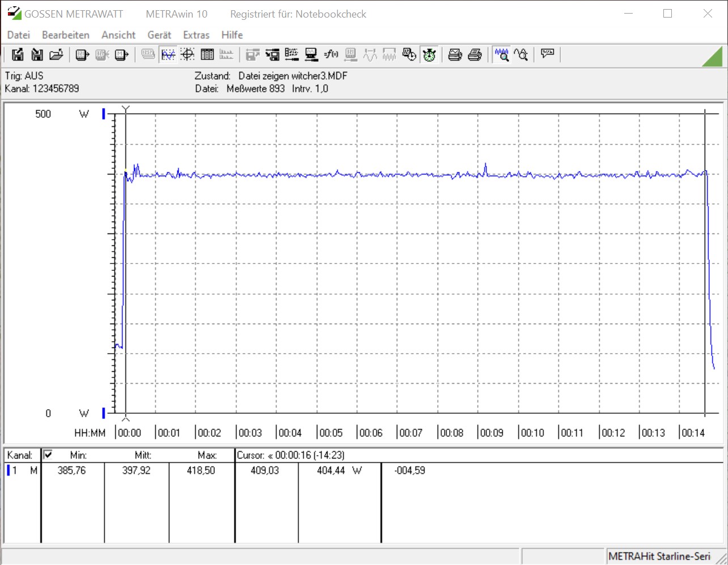Screen dimensions: 728x565
Task: Click the waveform Y-t graph view icon
Action: (x=168, y=54)
